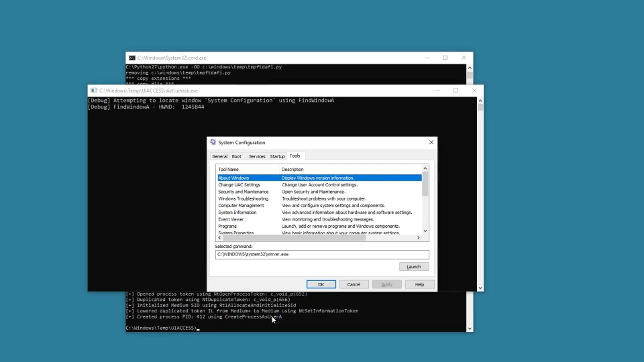Viewport: 644px width, 362px height.
Task: Select Event Viewer tool
Action: [320, 219]
